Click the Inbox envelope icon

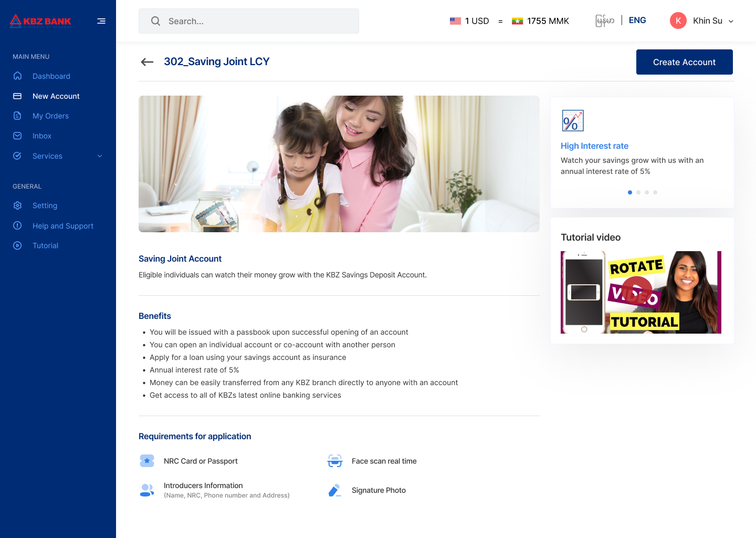17,136
